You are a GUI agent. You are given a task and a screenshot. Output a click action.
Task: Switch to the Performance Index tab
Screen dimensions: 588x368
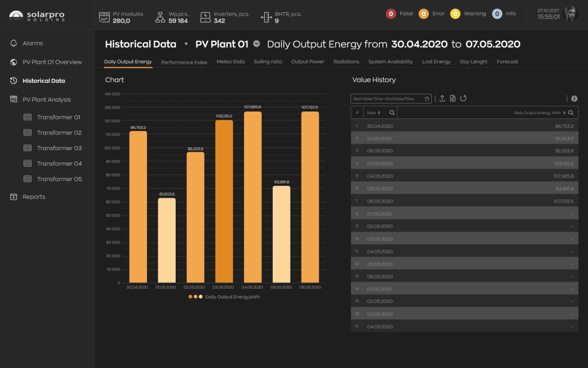pos(184,62)
